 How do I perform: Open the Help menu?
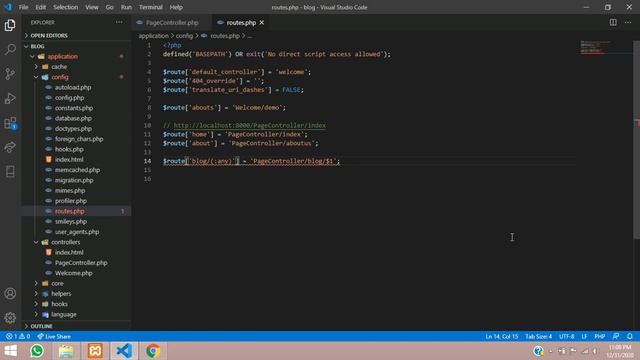(x=176, y=7)
